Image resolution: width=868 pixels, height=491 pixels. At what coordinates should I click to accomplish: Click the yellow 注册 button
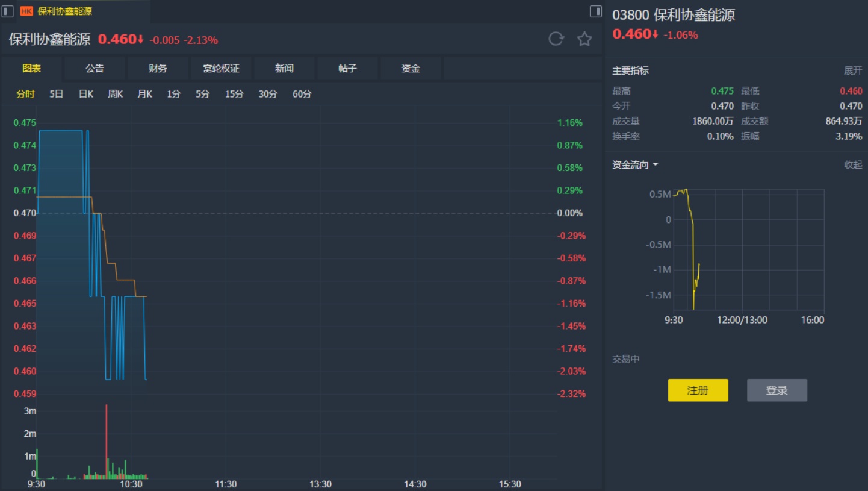(698, 390)
